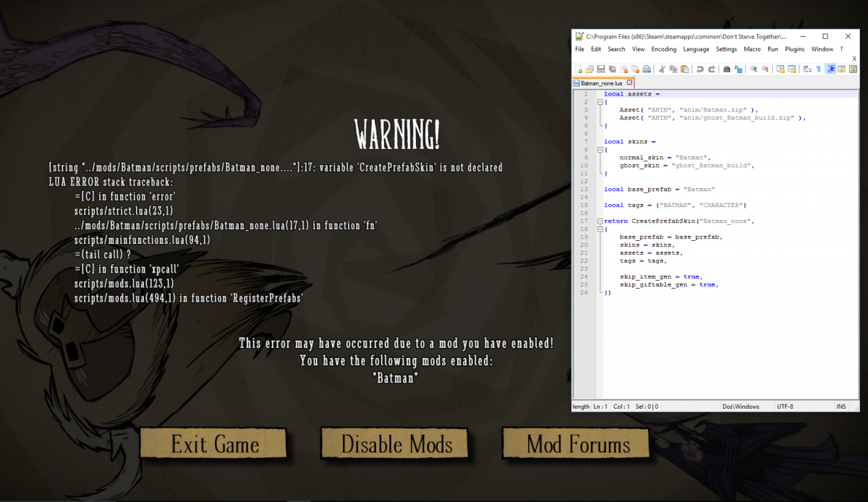868x502 pixels.
Task: Click the Cut scissors icon
Action: 662,69
